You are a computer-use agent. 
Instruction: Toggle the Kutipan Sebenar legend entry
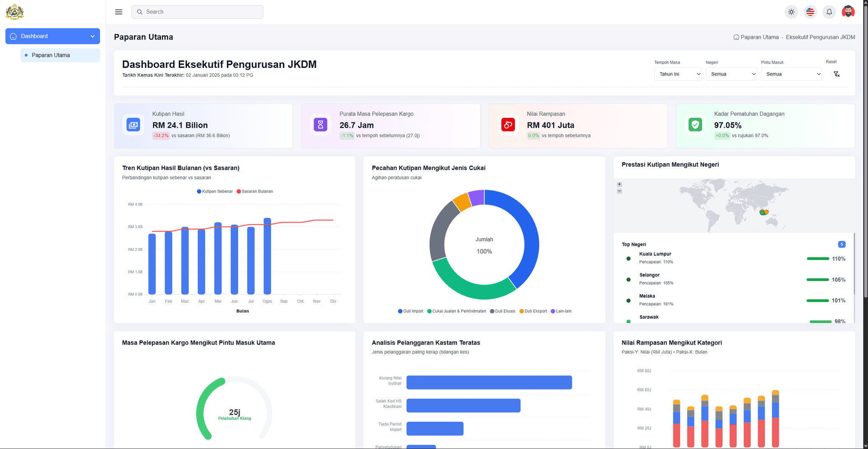[214, 191]
